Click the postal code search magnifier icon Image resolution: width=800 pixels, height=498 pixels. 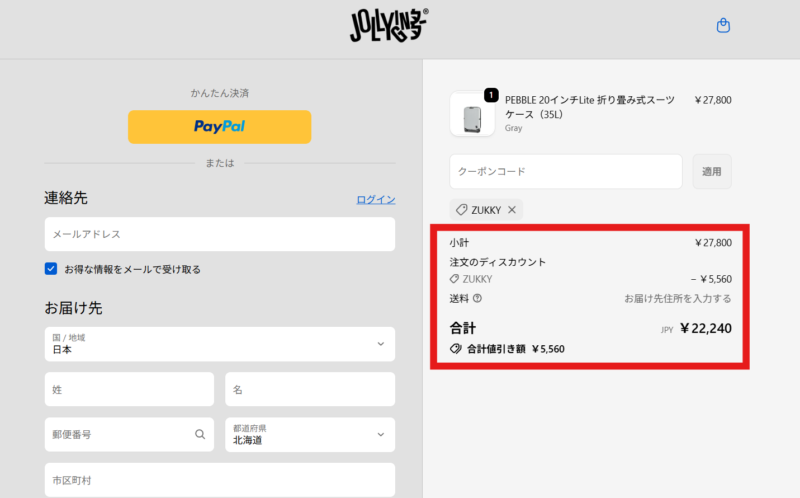pyautogui.click(x=200, y=434)
